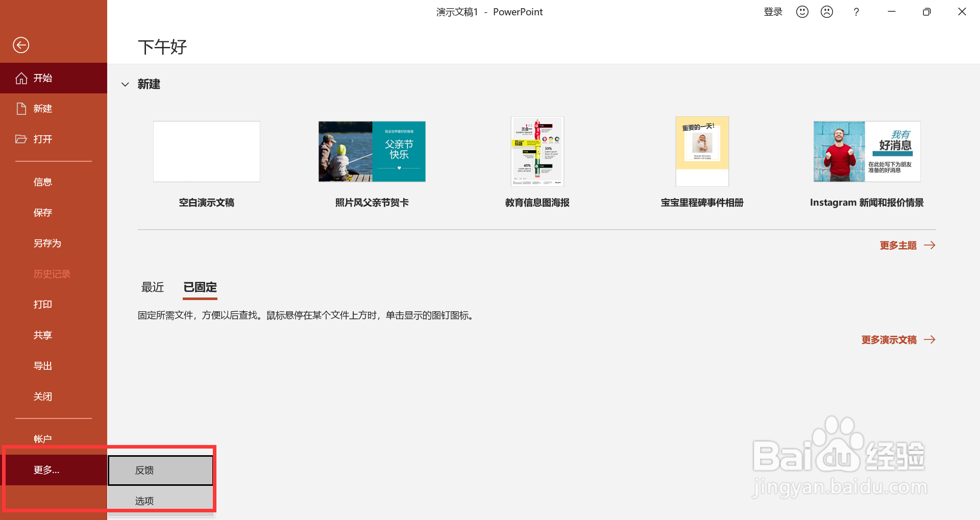Viewport: 980px width, 520px height.
Task: Open the 打印 page
Action: point(54,305)
